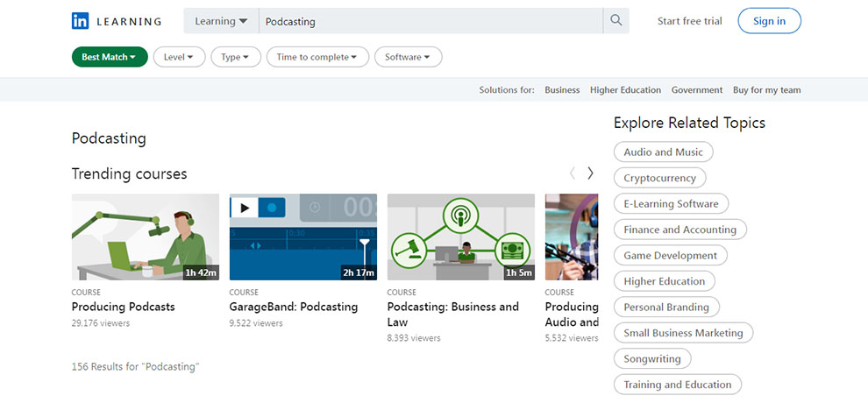
Task: Click the LinkedIn Learning logo
Action: tap(117, 21)
